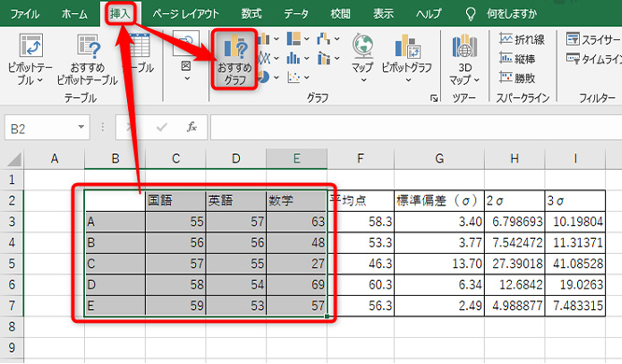The height and width of the screenshot is (364, 622).
Task: Click the 2σ header cell
Action: tap(515, 201)
